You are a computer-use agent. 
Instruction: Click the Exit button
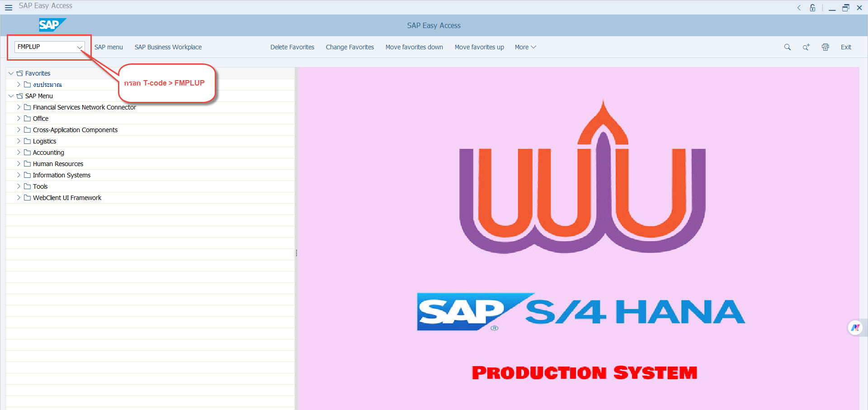click(846, 47)
